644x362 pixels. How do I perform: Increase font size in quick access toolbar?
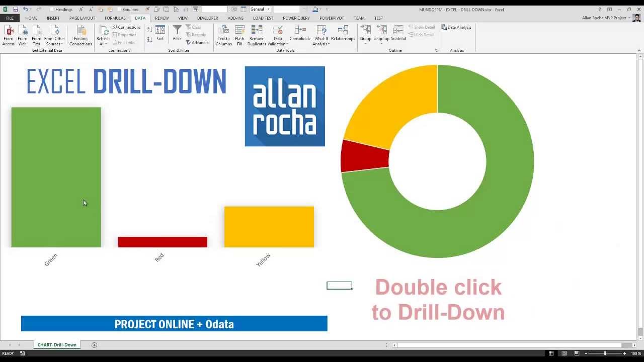(81, 9)
